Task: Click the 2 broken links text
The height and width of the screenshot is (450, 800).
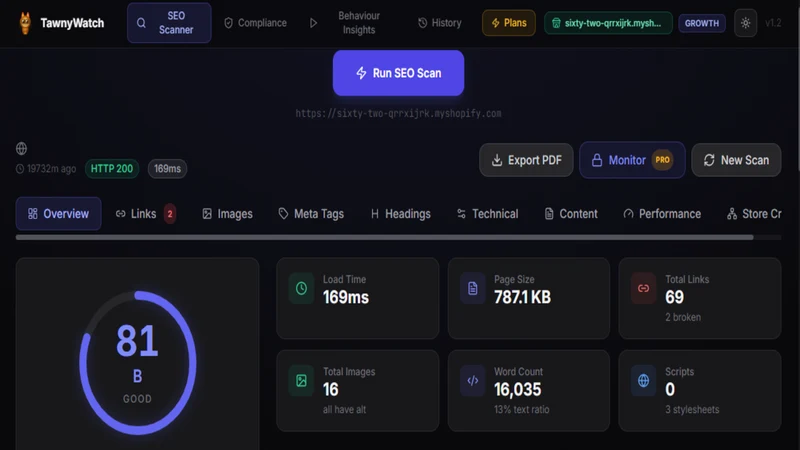Action: (683, 317)
